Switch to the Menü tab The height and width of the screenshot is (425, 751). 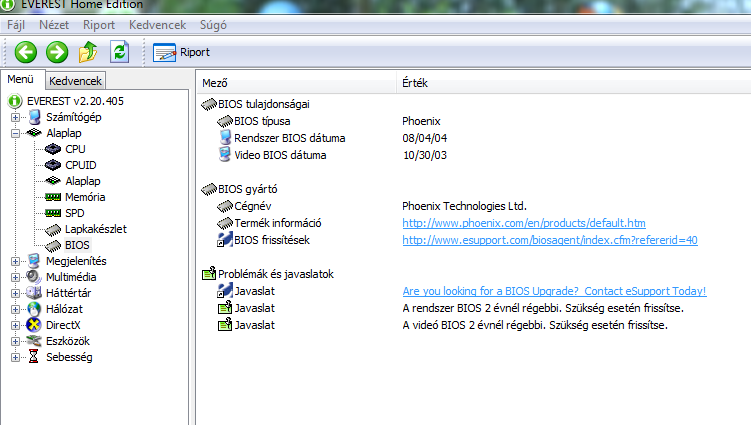tap(21, 80)
